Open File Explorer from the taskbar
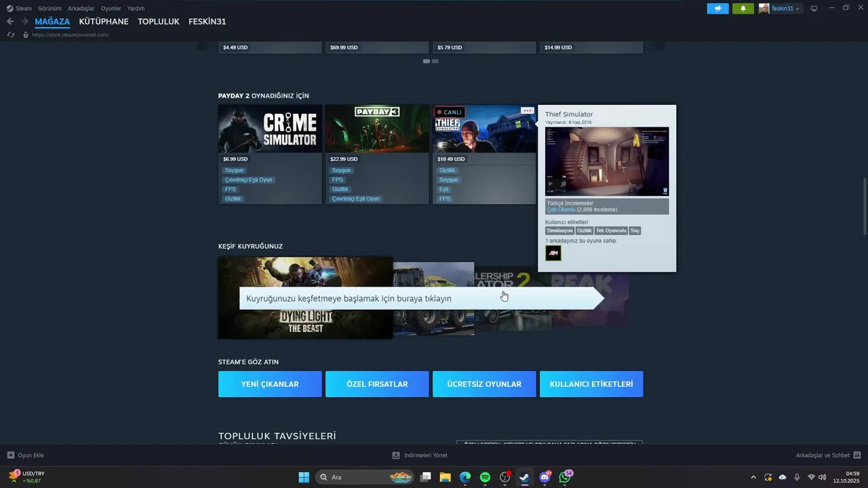The image size is (868, 488). tap(446, 477)
